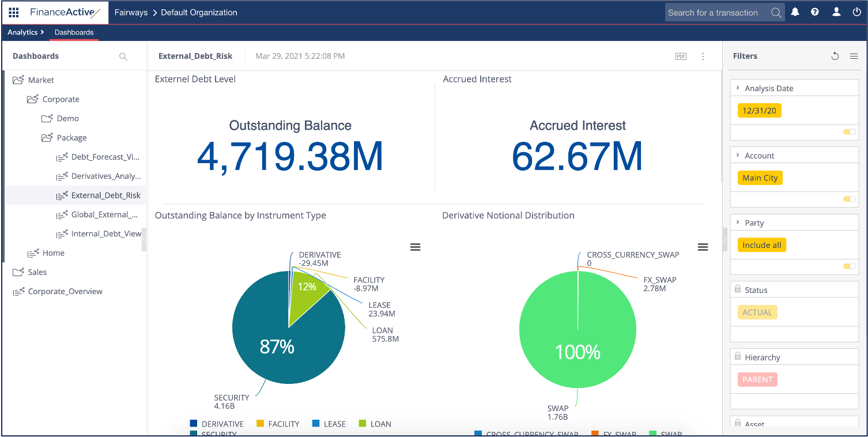Select the Dashboards tab

coord(74,32)
